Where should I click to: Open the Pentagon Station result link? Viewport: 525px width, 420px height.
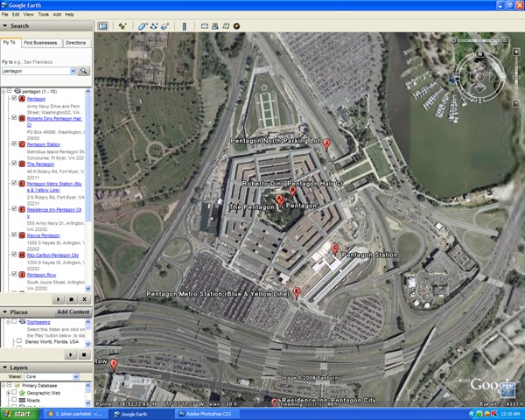click(44, 144)
